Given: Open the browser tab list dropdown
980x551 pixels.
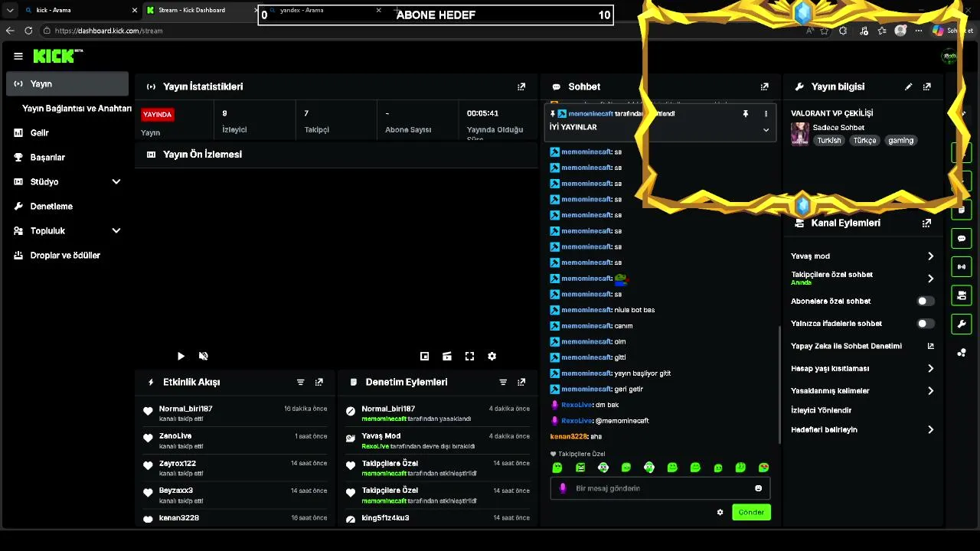Looking at the screenshot, I should tap(10, 11).
